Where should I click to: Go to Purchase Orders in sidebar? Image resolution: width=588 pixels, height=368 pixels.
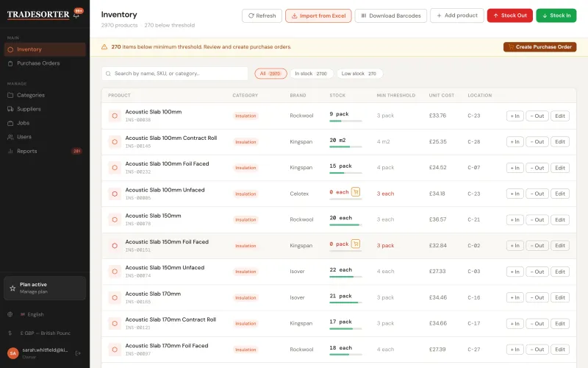coord(45,63)
